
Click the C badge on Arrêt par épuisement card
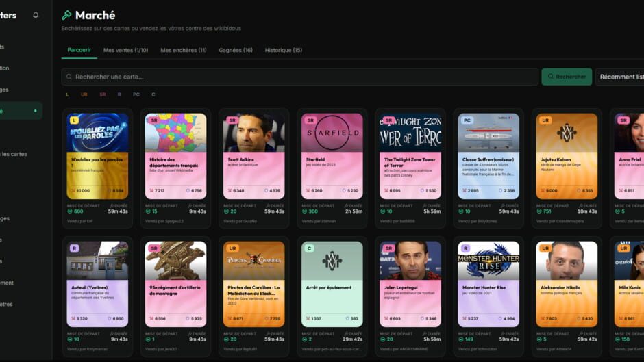coord(309,248)
